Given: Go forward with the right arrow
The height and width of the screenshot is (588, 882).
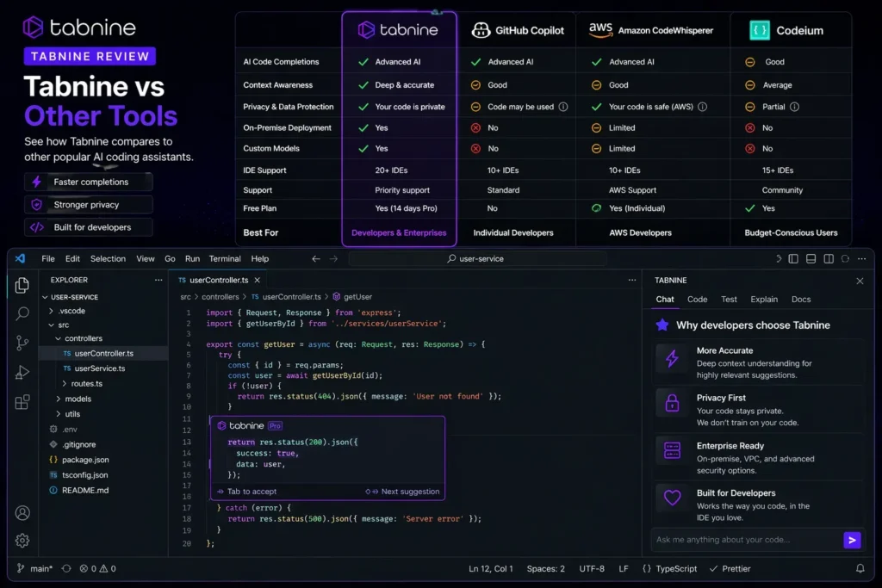Looking at the screenshot, I should click(x=333, y=258).
